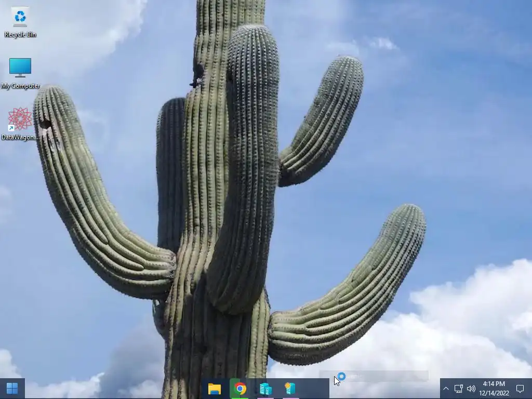Open the Windows Start menu

pos(12,389)
